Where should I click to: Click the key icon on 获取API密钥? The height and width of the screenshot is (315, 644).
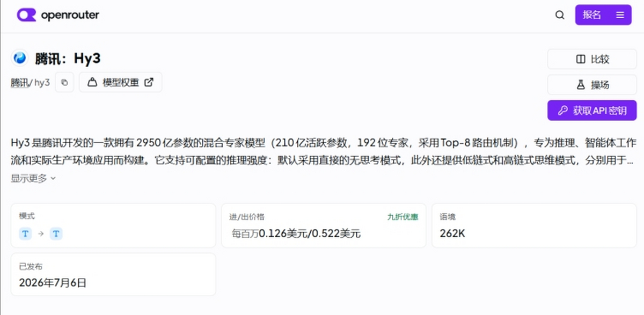tap(563, 111)
